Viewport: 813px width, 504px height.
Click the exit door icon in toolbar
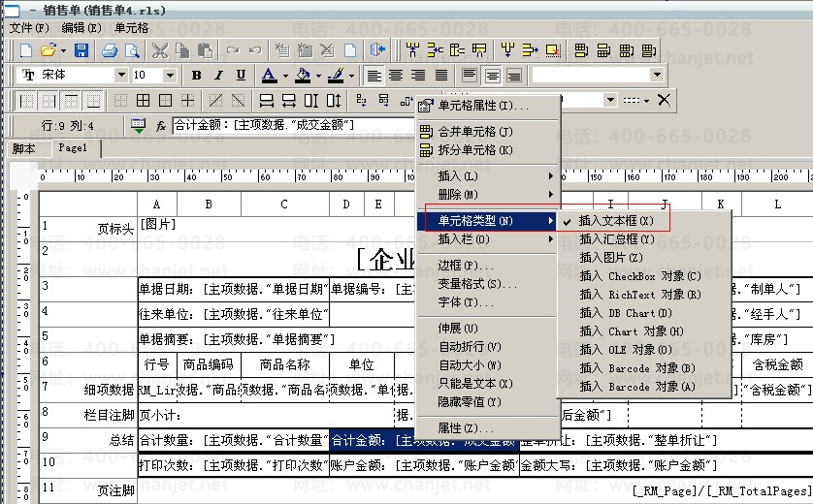(378, 49)
